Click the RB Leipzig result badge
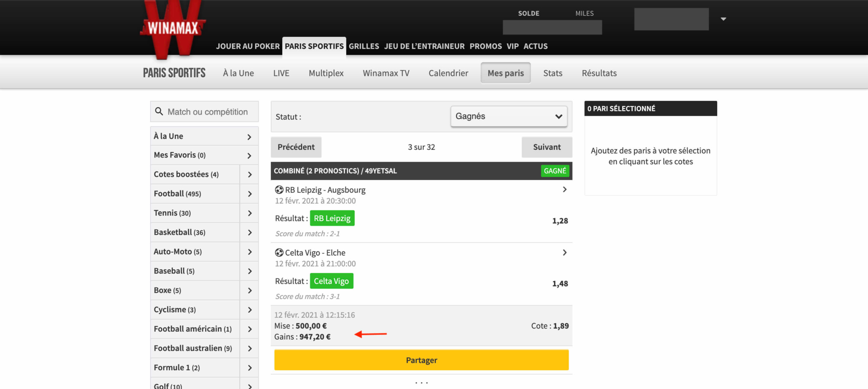Screen dimensions: 868x389 (332, 218)
